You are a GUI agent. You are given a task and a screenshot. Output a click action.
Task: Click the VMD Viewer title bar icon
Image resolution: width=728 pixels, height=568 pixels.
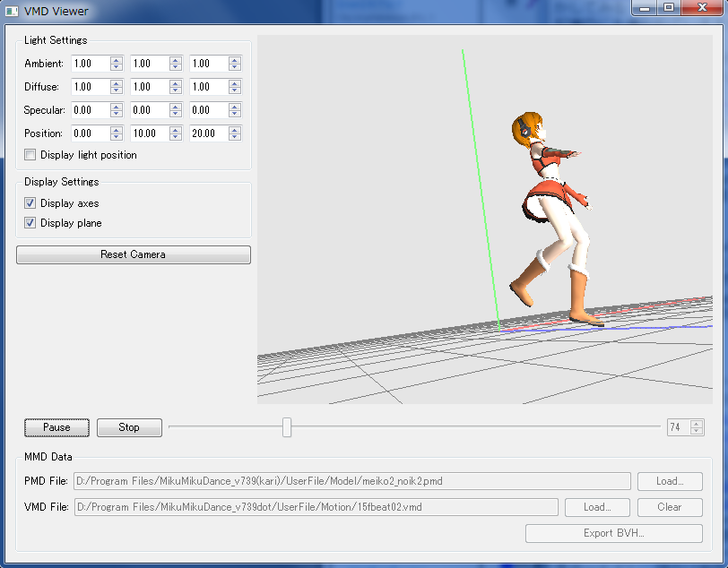[x=12, y=11]
